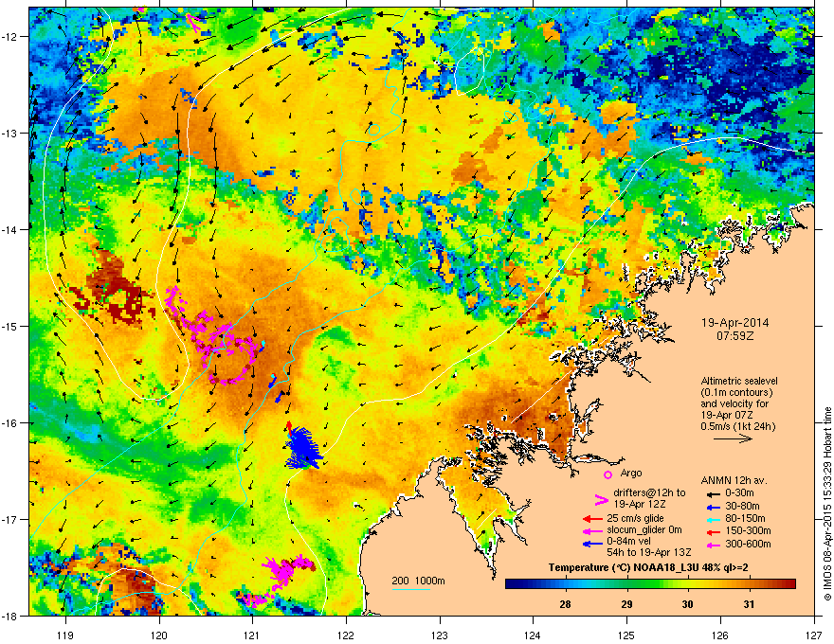Click the dark blue end of temperature colorbar

514,584
